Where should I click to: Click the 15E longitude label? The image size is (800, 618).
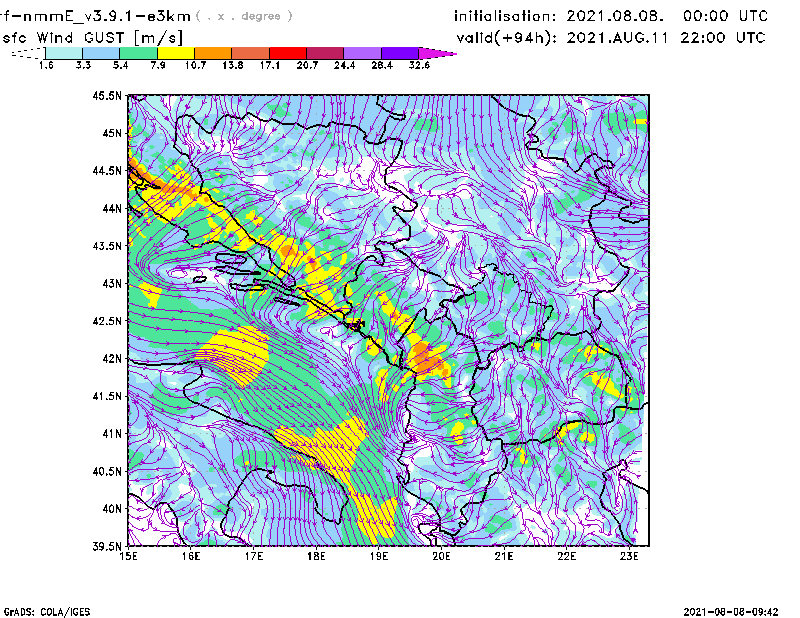128,556
